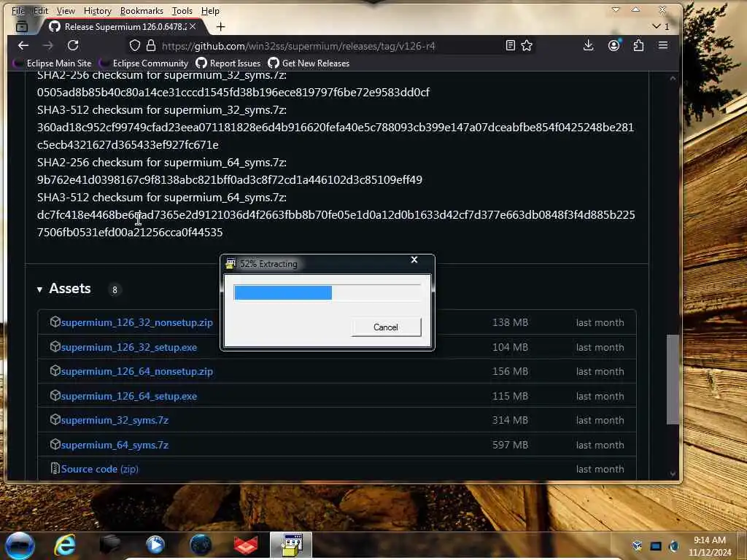The width and height of the screenshot is (747, 560).
Task: Click package icon beside supermium_32_syms.7z
Action: pos(55,419)
